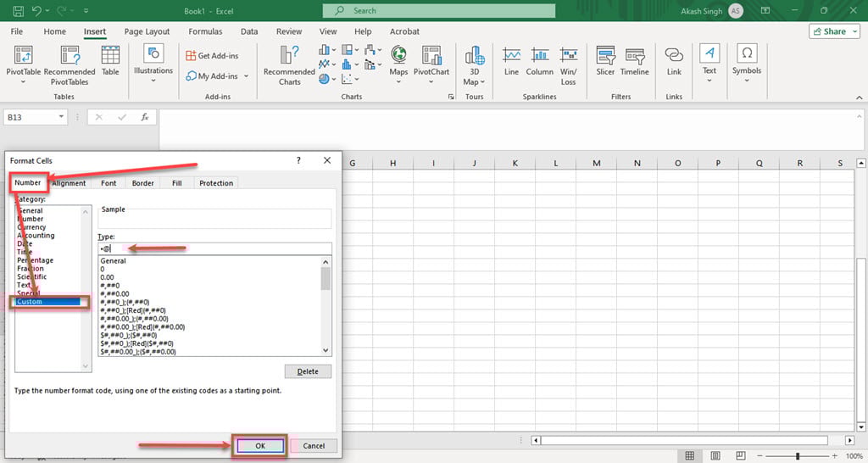The image size is (868, 463).
Task: Switch to the Home tab
Action: pyautogui.click(x=55, y=31)
